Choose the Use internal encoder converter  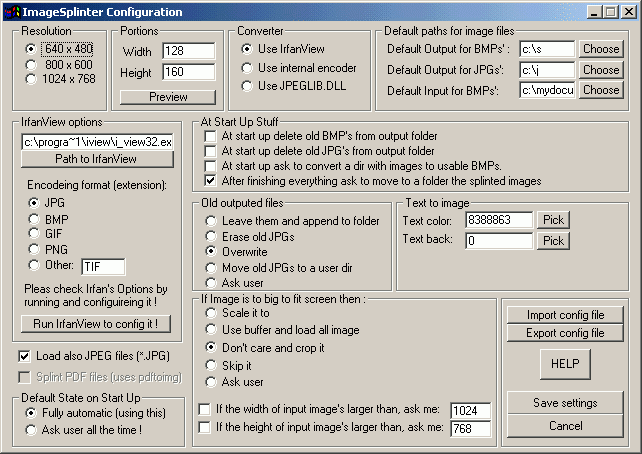247,67
